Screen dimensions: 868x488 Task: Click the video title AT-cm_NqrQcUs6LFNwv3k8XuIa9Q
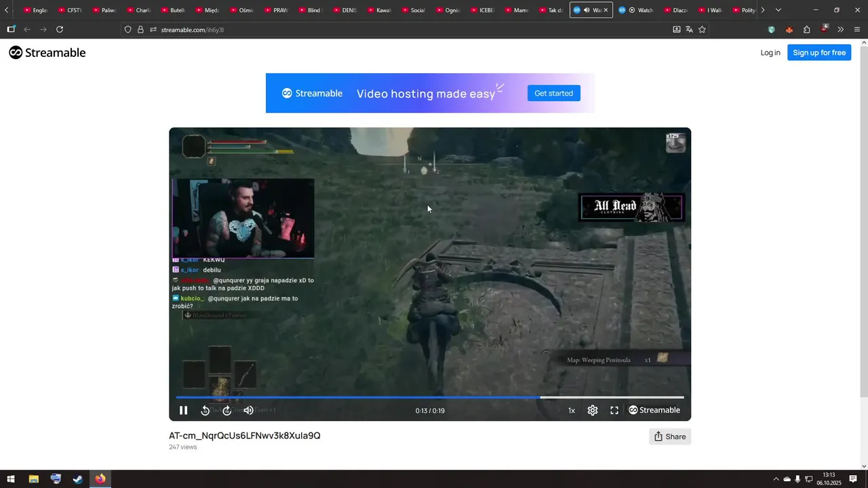click(245, 436)
